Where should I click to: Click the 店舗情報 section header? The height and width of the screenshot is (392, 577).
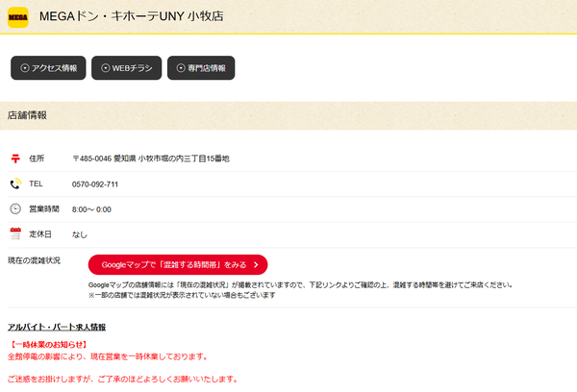pos(288,115)
